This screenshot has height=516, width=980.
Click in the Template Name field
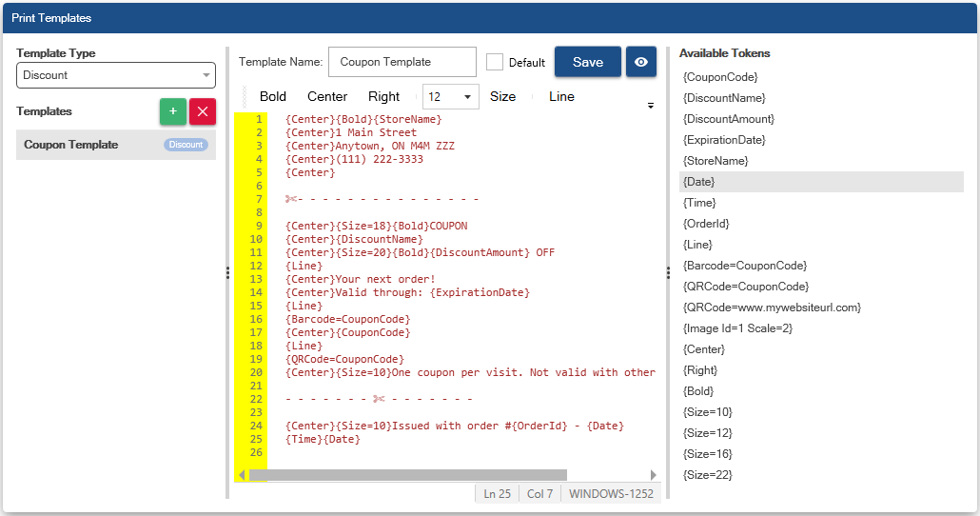402,62
